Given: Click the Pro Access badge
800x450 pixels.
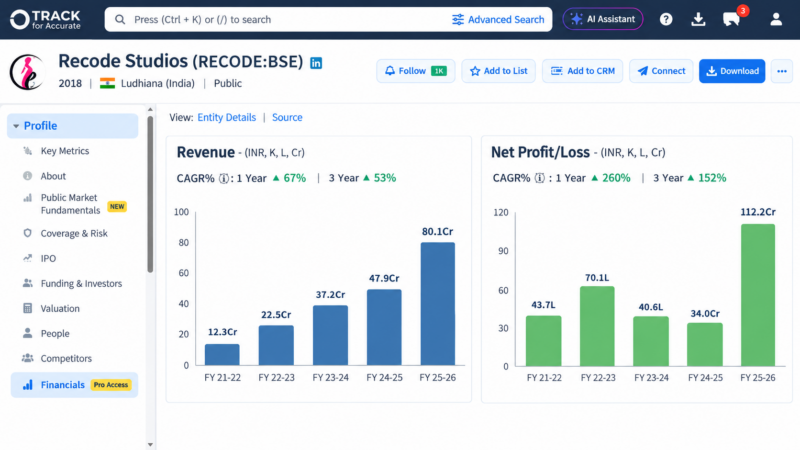Looking at the screenshot, I should coord(111,385).
